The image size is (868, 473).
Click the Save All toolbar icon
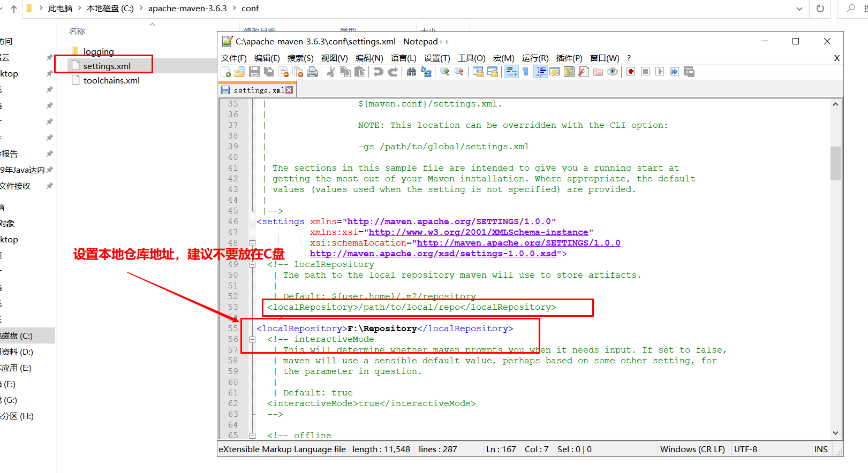[x=269, y=72]
